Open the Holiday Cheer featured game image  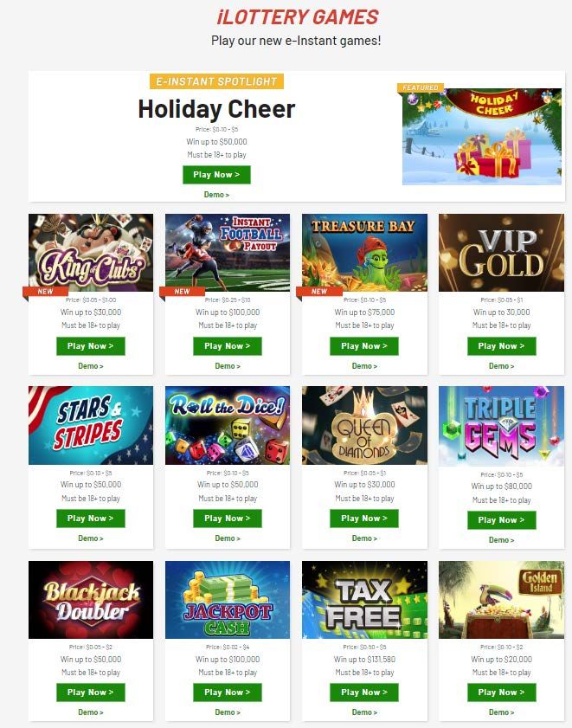click(x=481, y=137)
